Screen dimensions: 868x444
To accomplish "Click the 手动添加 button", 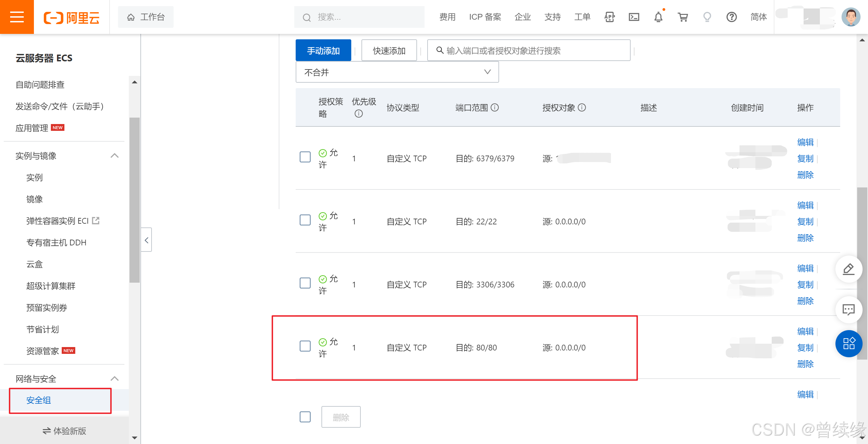I will (323, 51).
